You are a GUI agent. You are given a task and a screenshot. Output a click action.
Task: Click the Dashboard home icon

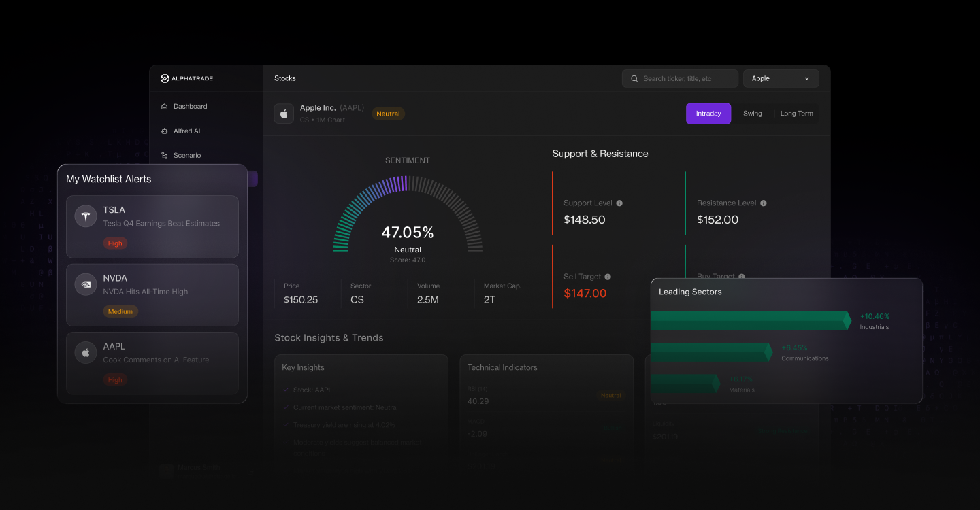pyautogui.click(x=165, y=107)
